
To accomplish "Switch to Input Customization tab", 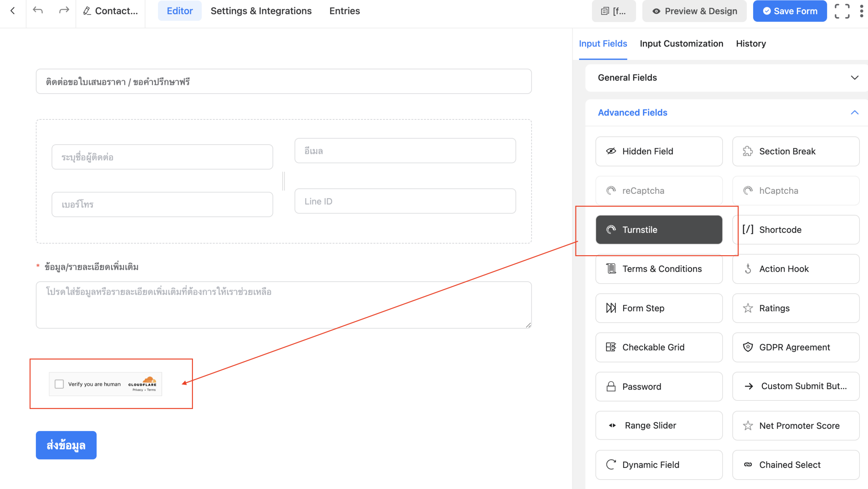I will pyautogui.click(x=682, y=43).
